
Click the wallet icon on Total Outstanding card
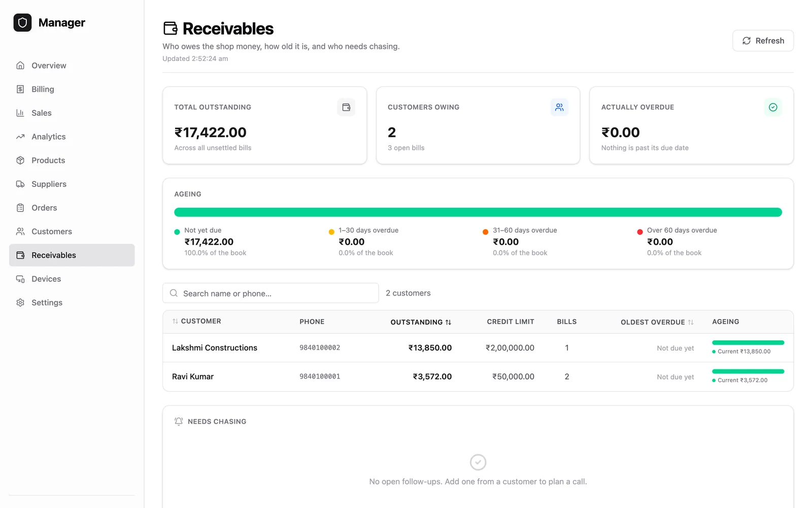pos(346,107)
